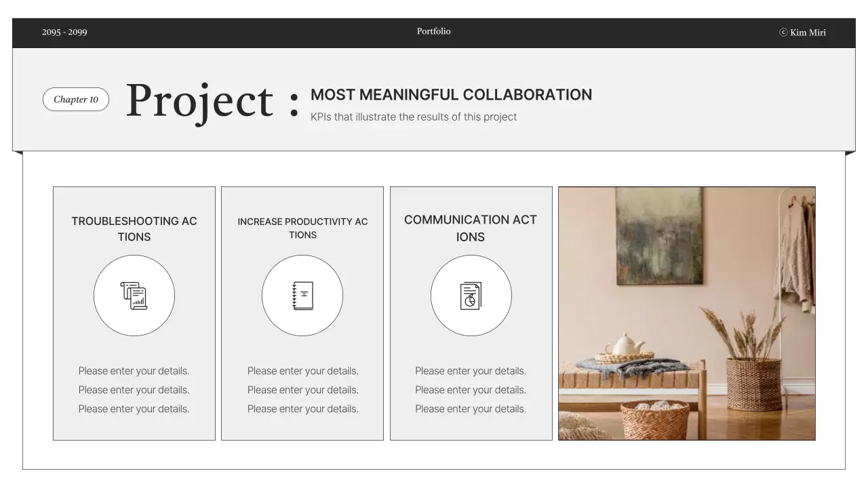868x488 pixels.
Task: Click the Communication Actions card title
Action: point(471,228)
